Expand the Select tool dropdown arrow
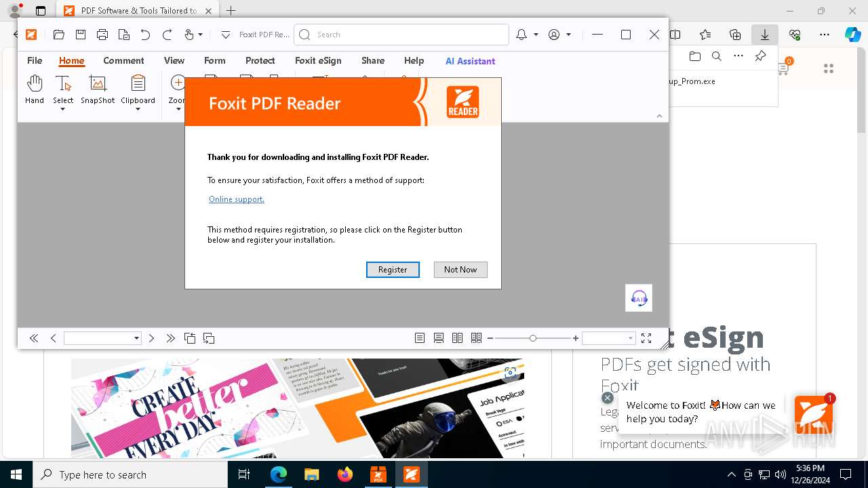Screen dimensions: 868x488 pyautogui.click(x=63, y=109)
